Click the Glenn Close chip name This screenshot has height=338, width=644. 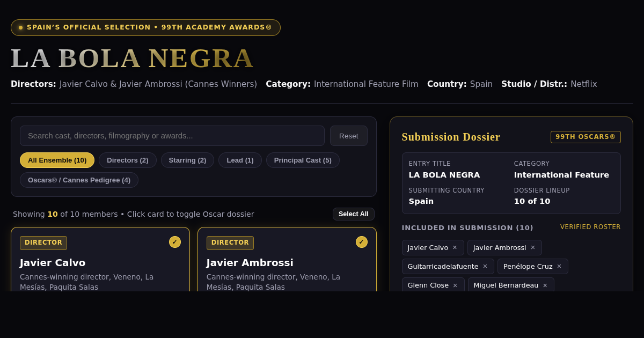pyautogui.click(x=428, y=285)
